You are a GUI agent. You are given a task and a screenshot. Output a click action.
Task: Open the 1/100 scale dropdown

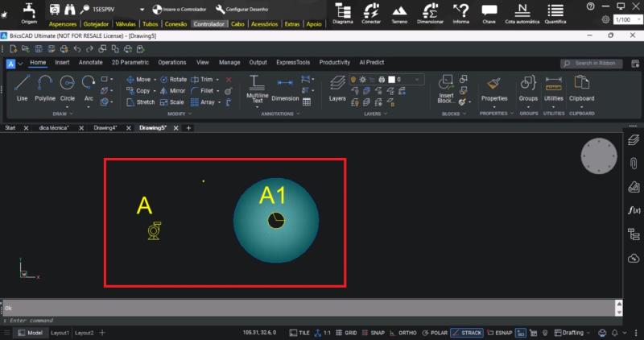(x=624, y=19)
